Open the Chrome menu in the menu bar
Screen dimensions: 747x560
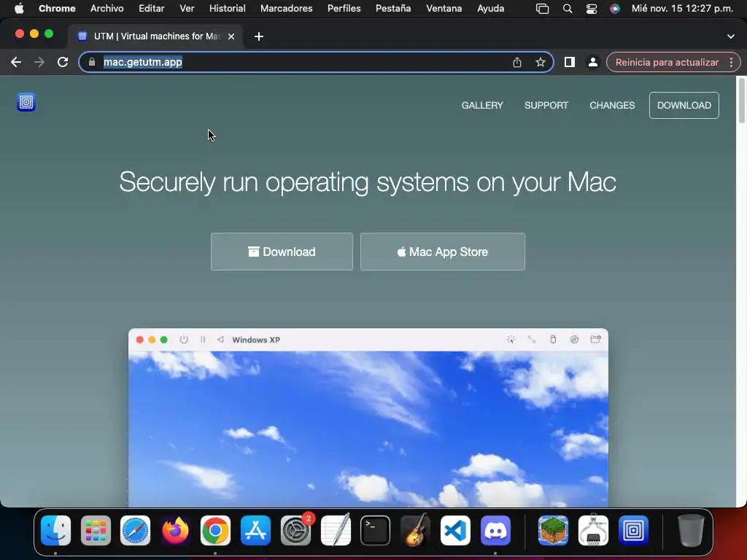pyautogui.click(x=57, y=8)
